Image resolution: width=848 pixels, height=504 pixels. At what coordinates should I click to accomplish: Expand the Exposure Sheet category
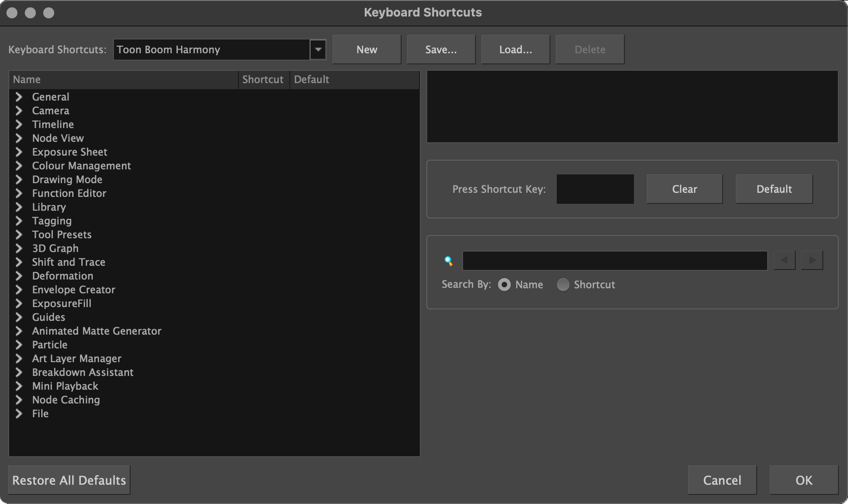point(19,152)
